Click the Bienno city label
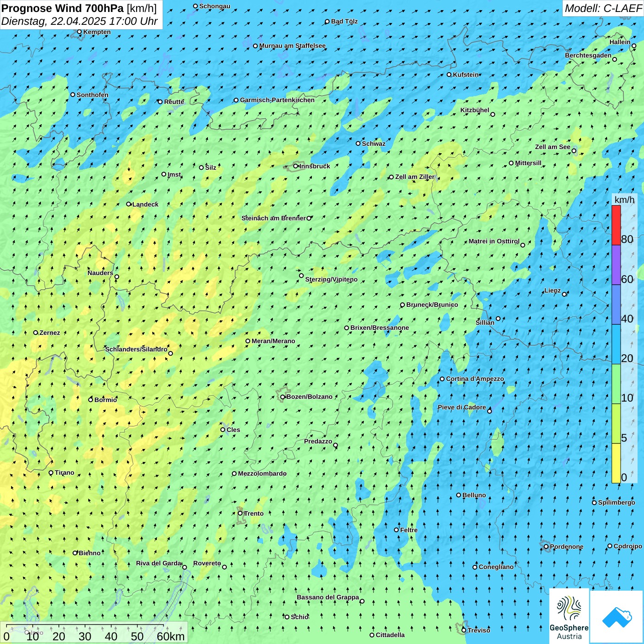Screen dimensions: 644x644 (x=90, y=553)
